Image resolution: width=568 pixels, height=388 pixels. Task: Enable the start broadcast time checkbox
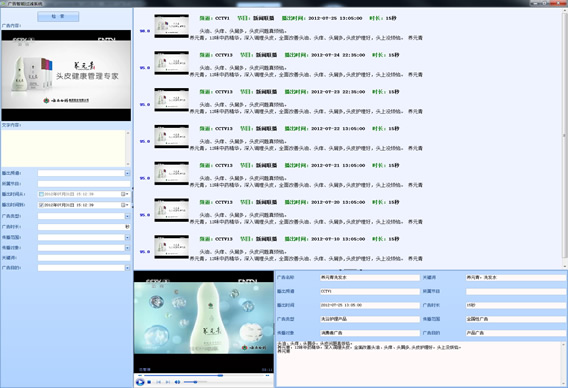[x=41, y=194]
